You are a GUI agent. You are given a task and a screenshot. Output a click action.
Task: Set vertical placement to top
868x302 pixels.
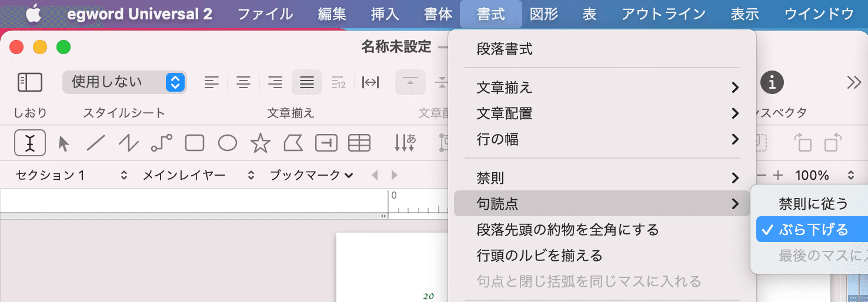[x=410, y=82]
